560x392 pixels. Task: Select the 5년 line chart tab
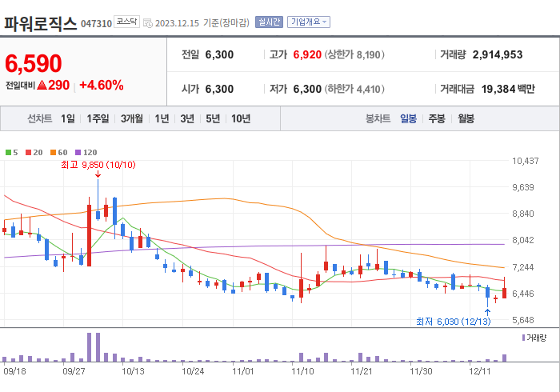pos(213,118)
